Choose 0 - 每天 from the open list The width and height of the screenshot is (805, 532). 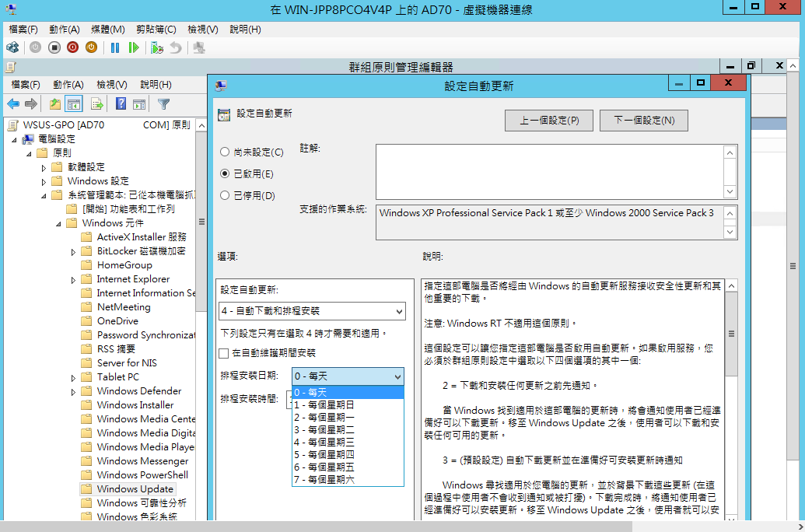348,392
